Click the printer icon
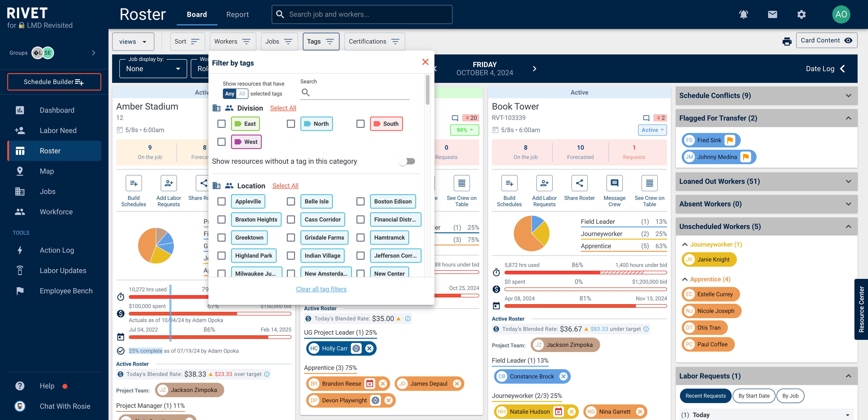Image resolution: width=868 pixels, height=420 pixels. point(787,41)
